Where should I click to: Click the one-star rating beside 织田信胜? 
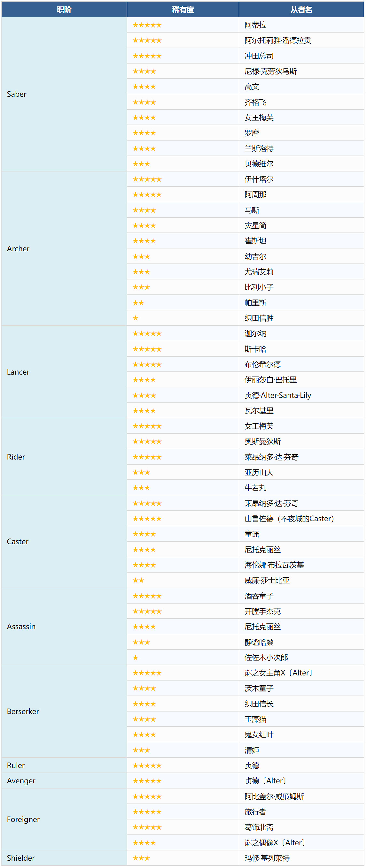(x=136, y=318)
